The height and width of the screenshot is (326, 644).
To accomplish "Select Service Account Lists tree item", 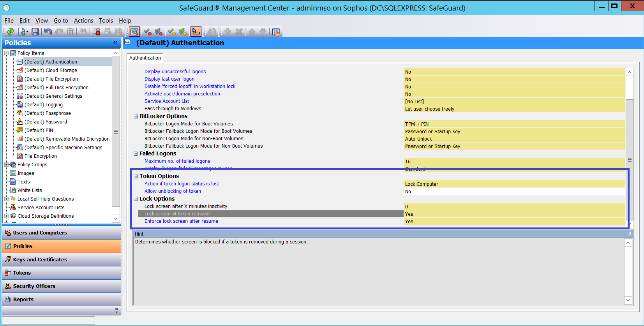I will pos(41,208).
